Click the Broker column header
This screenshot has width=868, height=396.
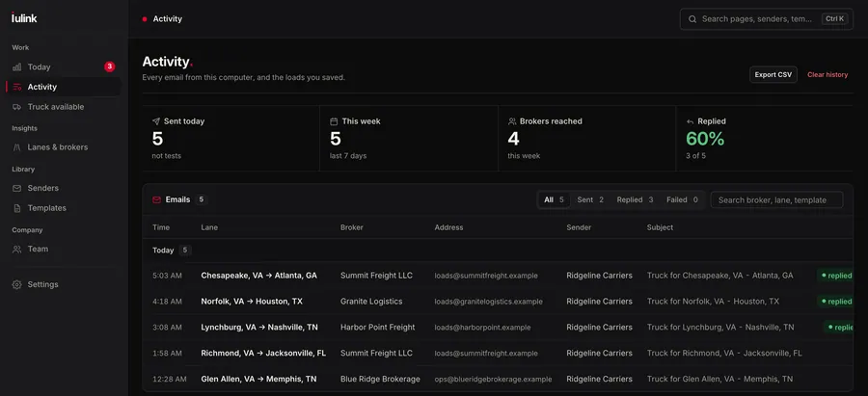pos(351,227)
